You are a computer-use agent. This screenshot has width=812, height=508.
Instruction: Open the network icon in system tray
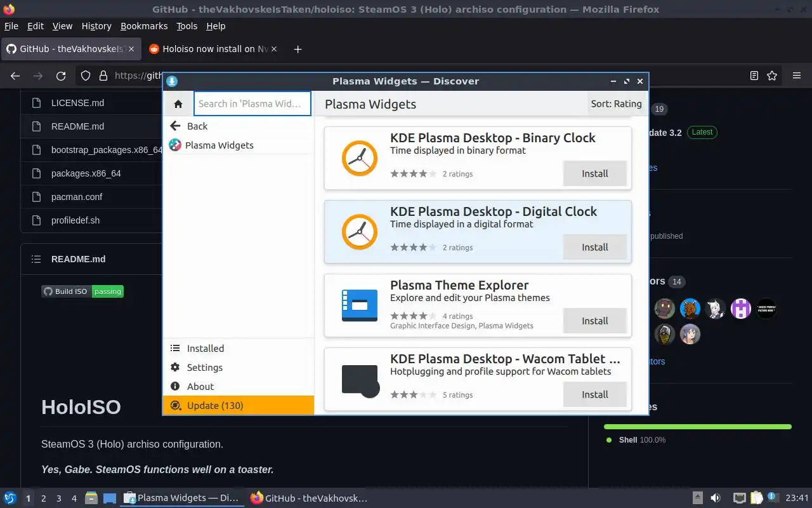point(740,498)
